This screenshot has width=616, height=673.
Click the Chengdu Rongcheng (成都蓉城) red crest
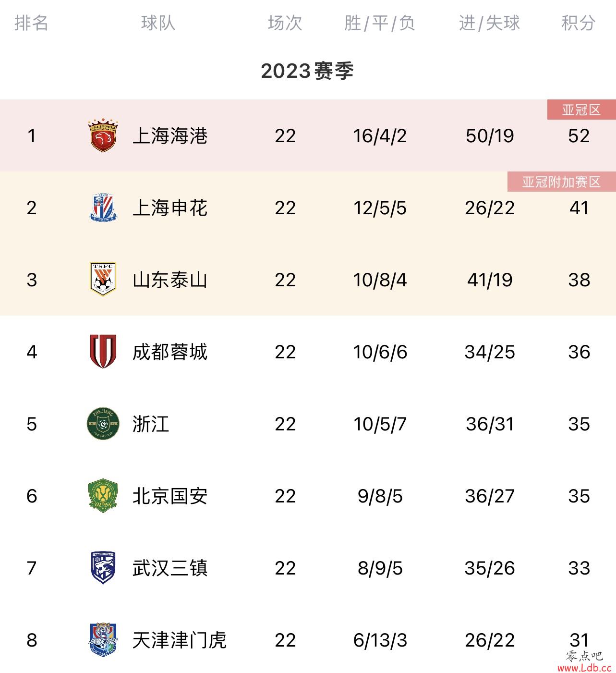coord(103,352)
